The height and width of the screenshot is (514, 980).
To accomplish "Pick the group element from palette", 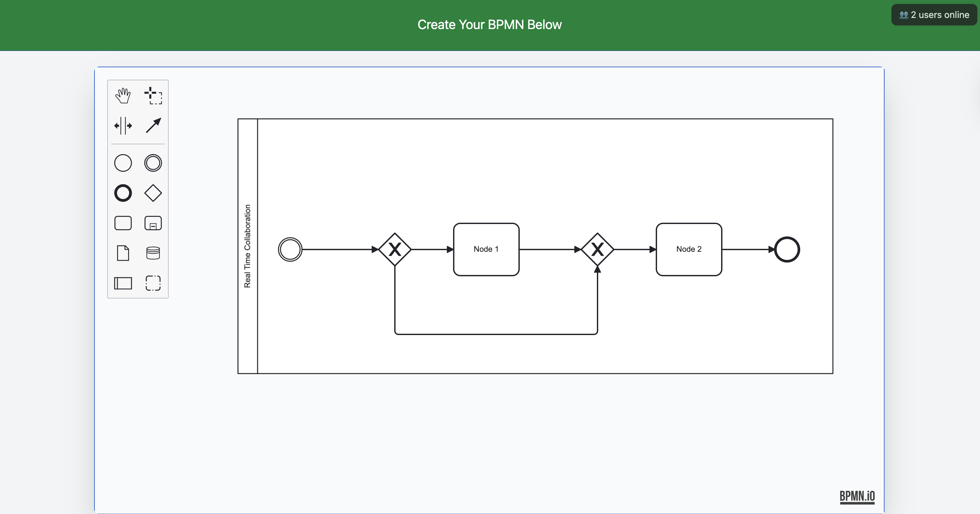I will coord(153,283).
